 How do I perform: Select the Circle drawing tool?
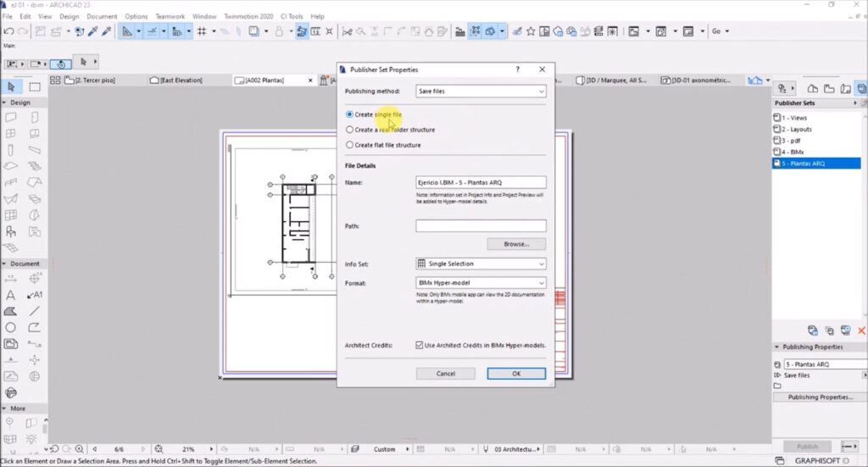coord(10,327)
